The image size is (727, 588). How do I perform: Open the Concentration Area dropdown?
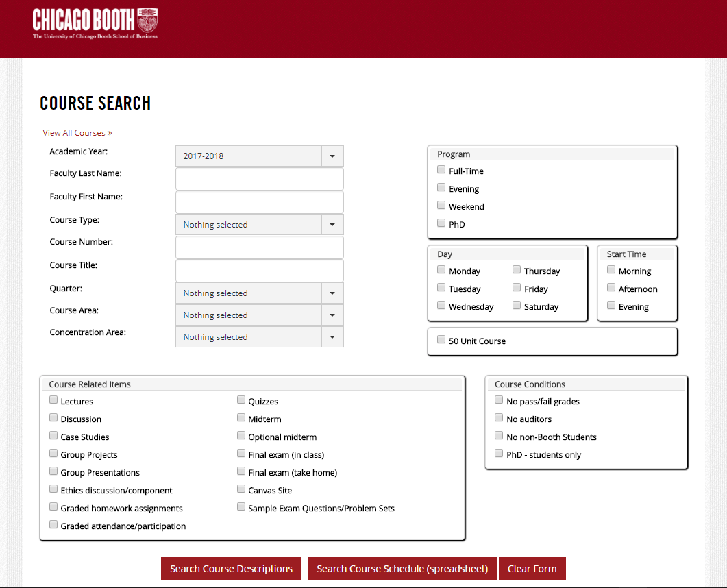(x=259, y=337)
